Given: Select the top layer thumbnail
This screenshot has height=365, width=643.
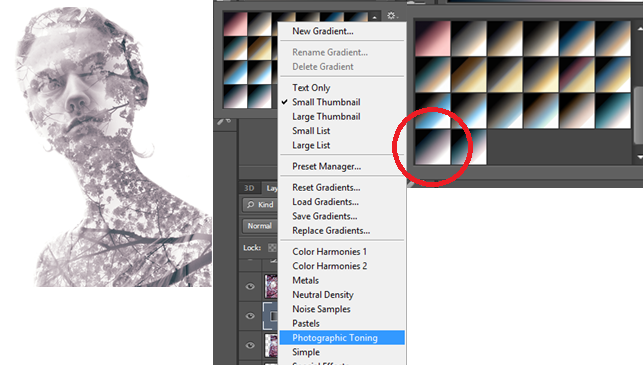Looking at the screenshot, I should [x=271, y=286].
